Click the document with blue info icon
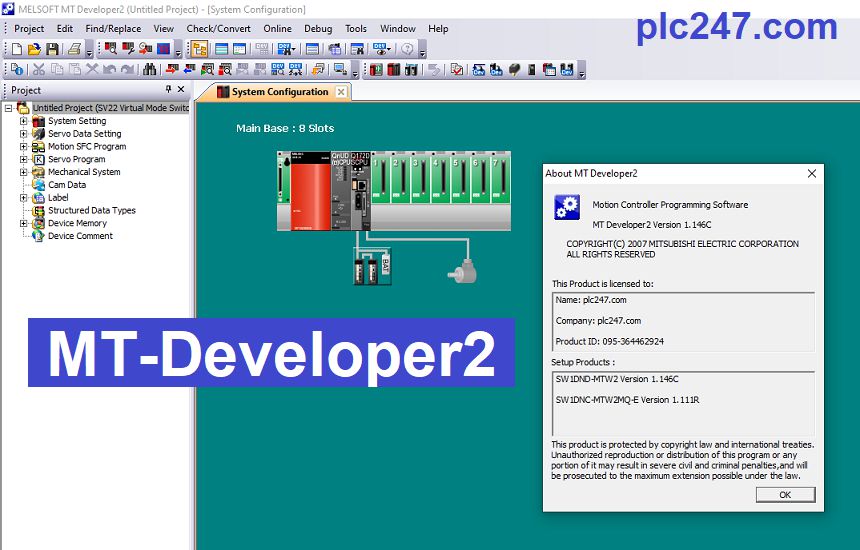 coord(17,70)
